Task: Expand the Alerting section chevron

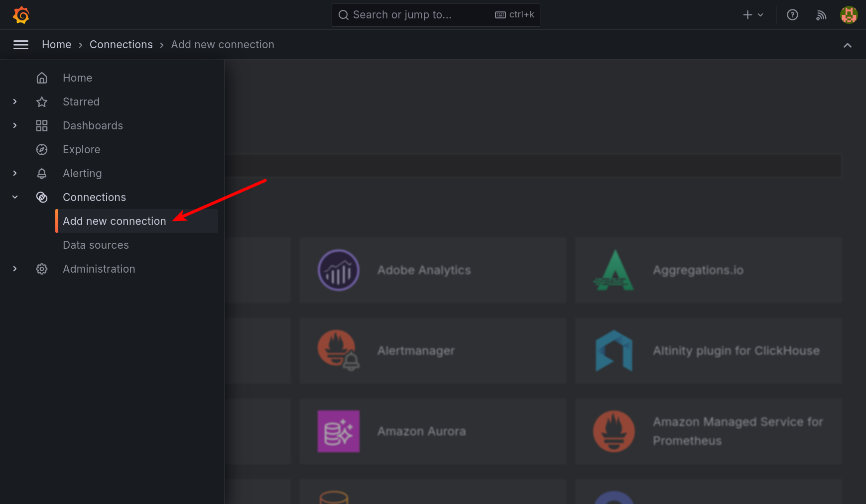Action: (x=15, y=173)
